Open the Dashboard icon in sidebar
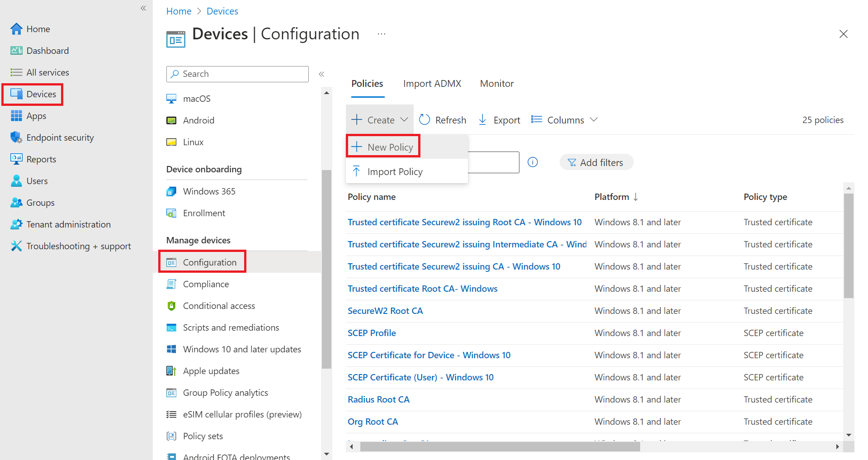 pyautogui.click(x=16, y=51)
